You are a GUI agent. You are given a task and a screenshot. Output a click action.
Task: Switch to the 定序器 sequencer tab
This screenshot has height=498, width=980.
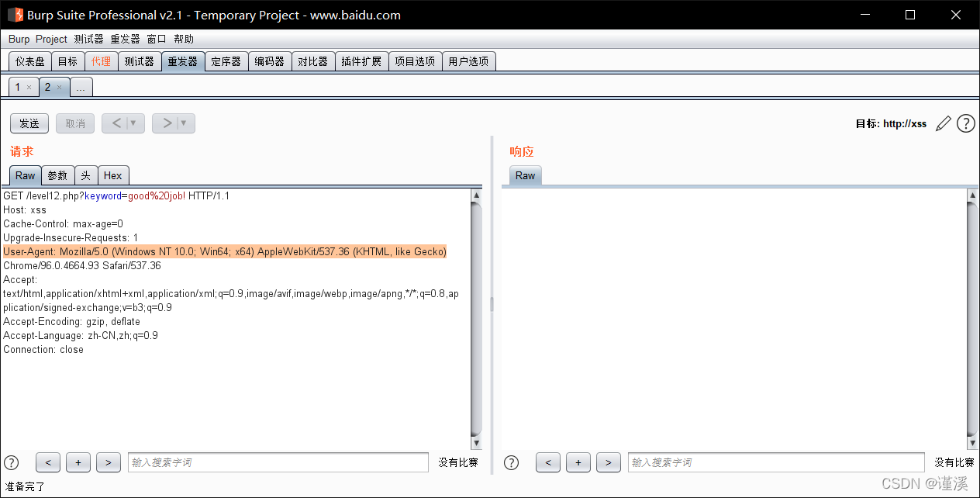click(x=226, y=61)
